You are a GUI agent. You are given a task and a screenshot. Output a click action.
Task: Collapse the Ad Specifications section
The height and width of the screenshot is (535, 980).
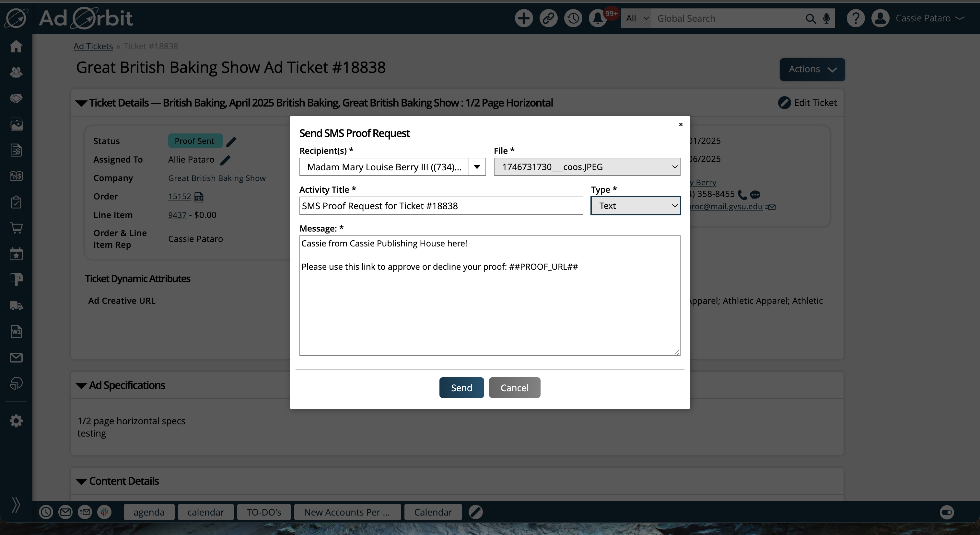[81, 386]
